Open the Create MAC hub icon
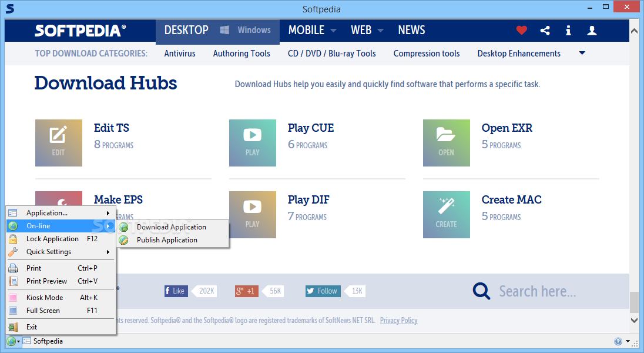 447,214
